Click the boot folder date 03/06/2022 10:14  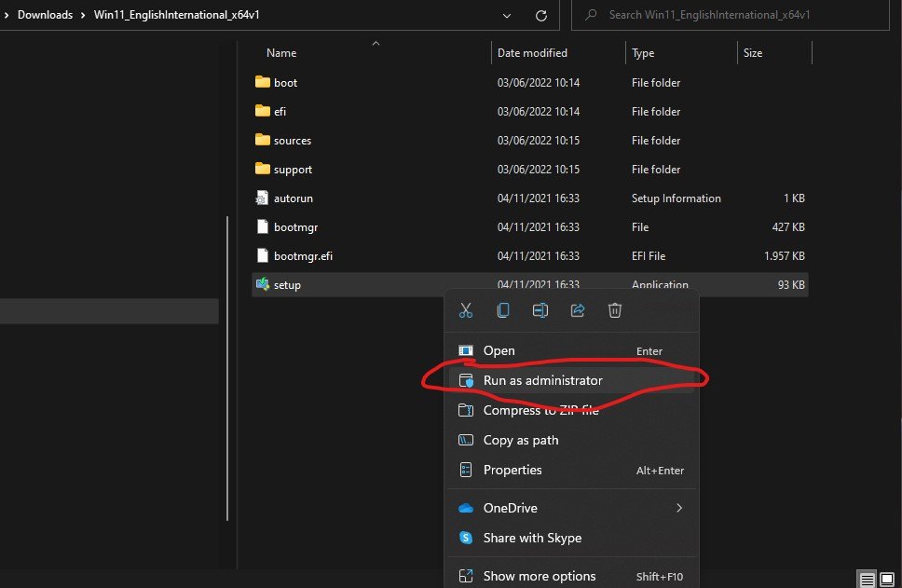(539, 83)
